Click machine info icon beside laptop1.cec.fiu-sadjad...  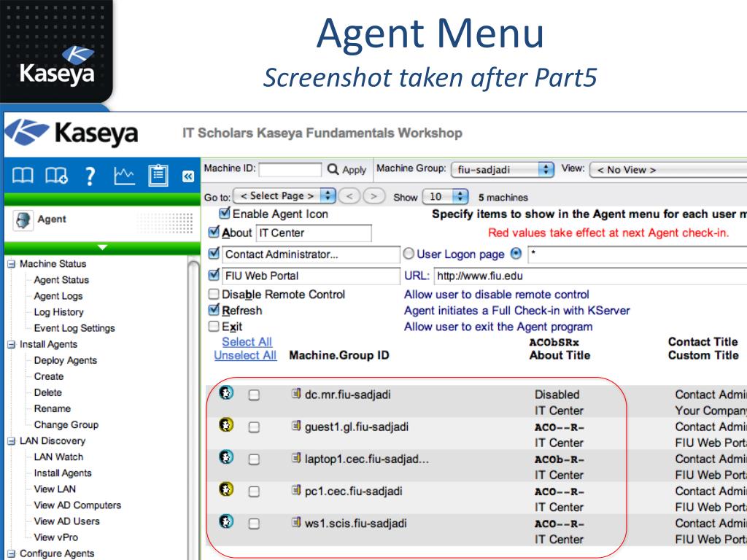(x=296, y=458)
